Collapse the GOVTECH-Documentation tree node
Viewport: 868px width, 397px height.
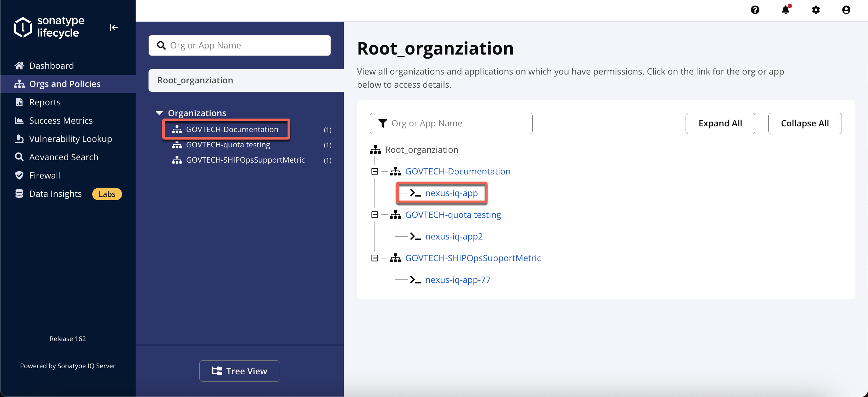pyautogui.click(x=375, y=171)
